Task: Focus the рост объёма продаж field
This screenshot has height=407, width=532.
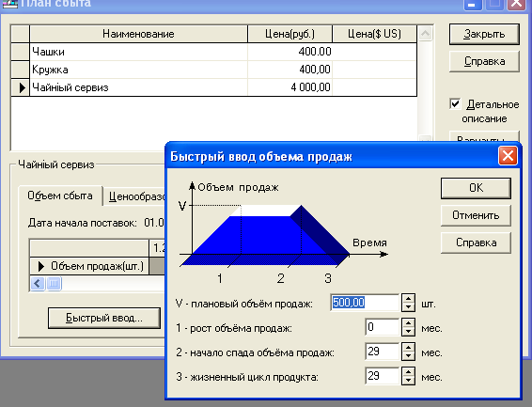Action: point(382,327)
